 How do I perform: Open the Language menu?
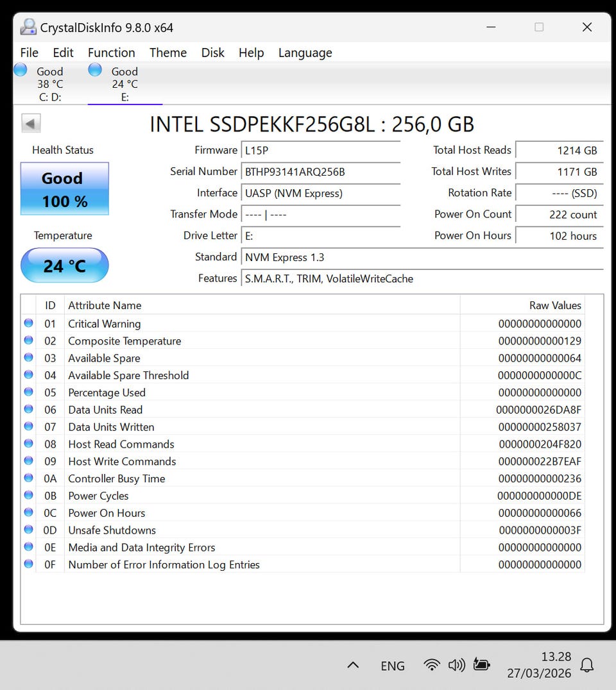click(x=305, y=53)
